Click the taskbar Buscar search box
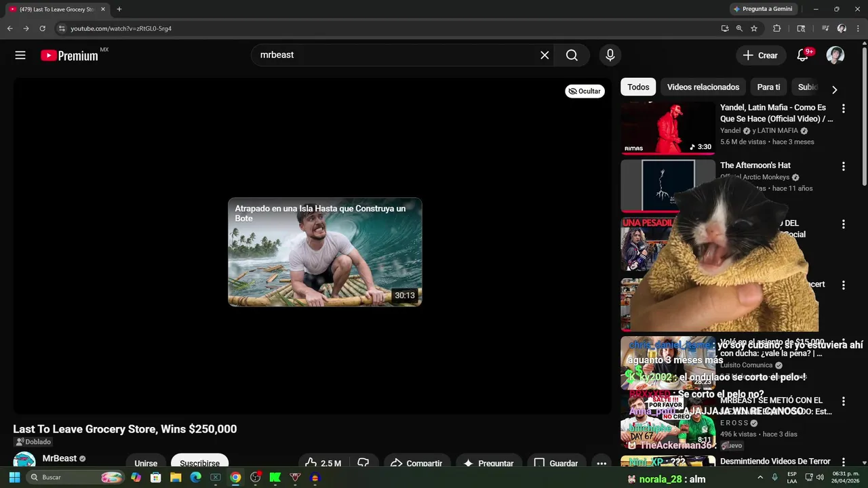Viewport: 868px width, 488px height. (x=75, y=477)
